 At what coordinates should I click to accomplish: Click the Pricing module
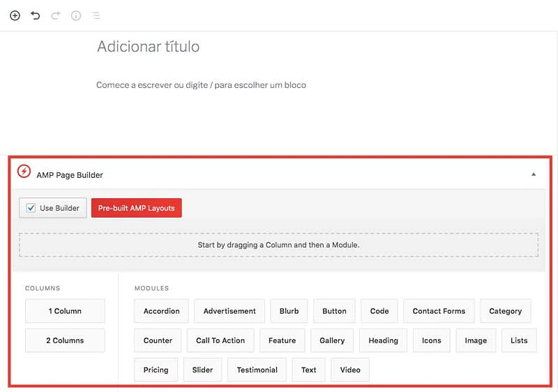(156, 370)
